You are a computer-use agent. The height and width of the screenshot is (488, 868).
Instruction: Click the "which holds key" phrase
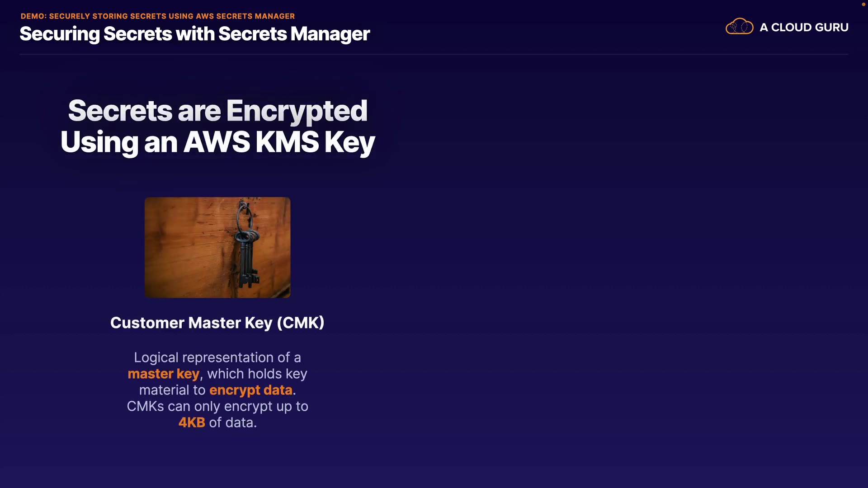pyautogui.click(x=257, y=374)
